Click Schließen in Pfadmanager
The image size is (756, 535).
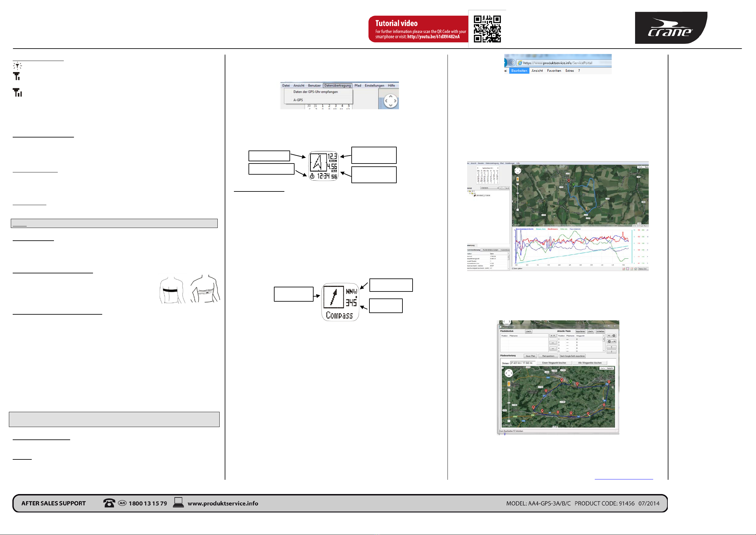click(600, 331)
